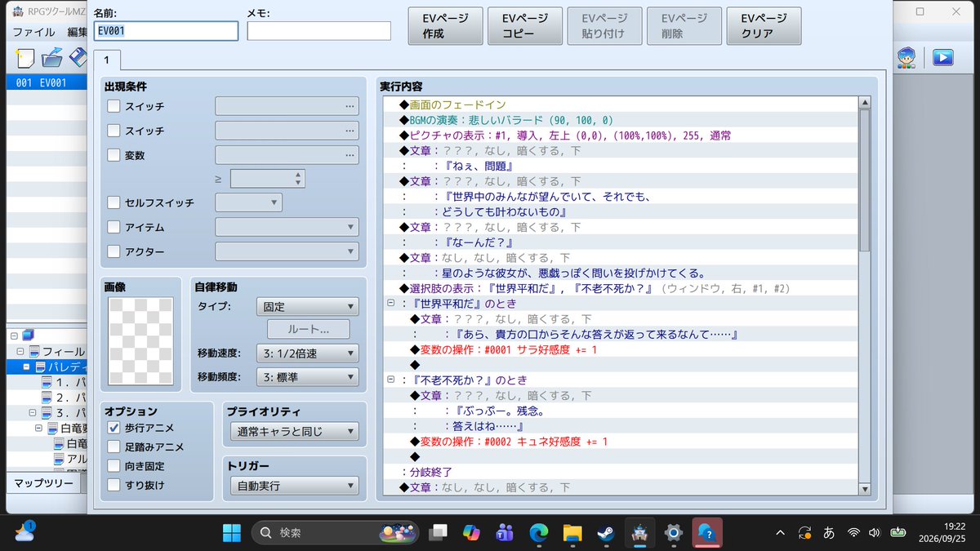980x551 pixels.
Task: Click the メモ input field
Action: (x=318, y=31)
